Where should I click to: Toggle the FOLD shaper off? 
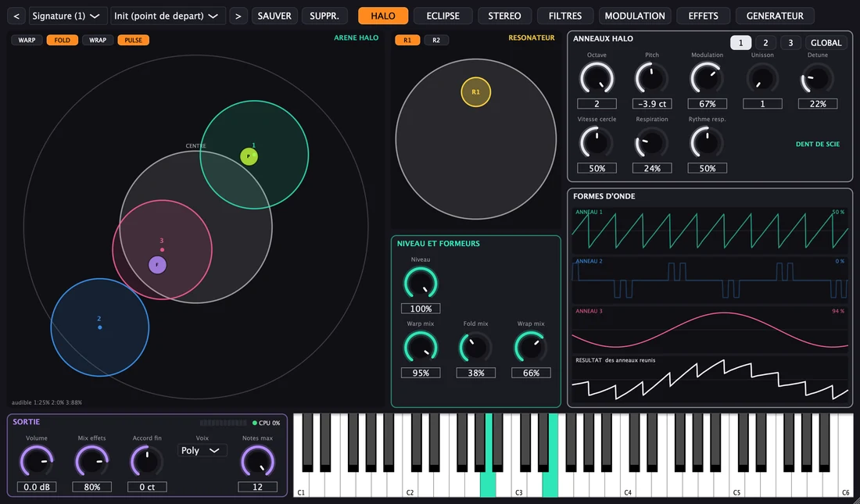(x=62, y=40)
